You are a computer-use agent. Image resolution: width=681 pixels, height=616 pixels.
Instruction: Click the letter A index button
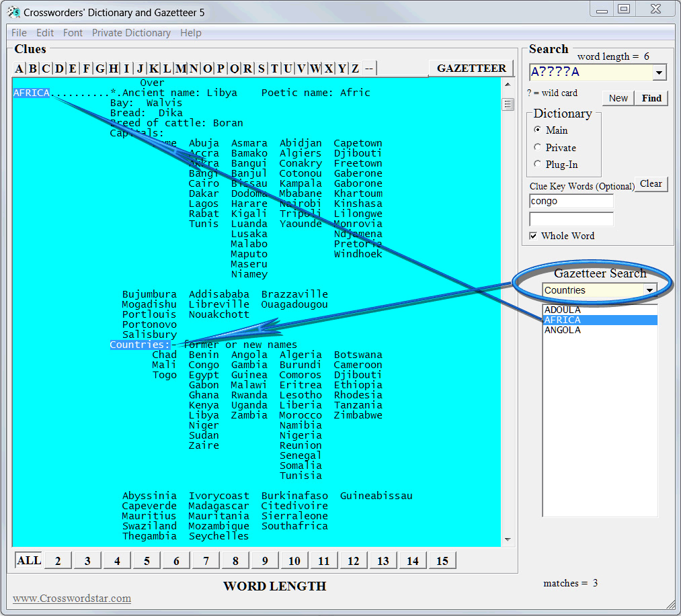pyautogui.click(x=19, y=69)
